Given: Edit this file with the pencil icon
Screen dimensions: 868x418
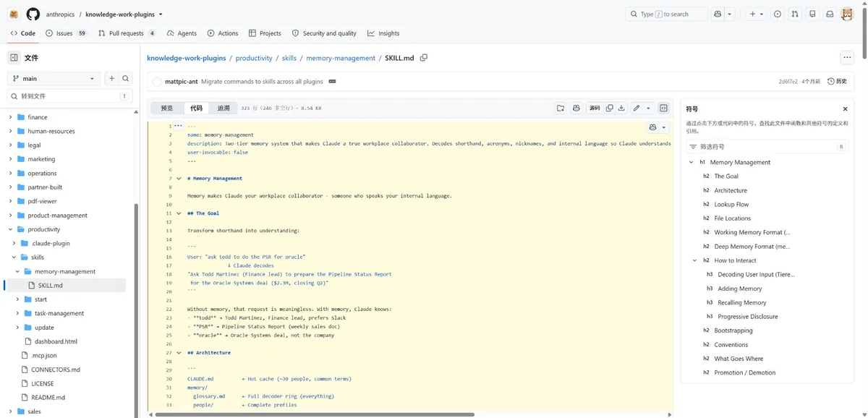Looking at the screenshot, I should pos(637,108).
